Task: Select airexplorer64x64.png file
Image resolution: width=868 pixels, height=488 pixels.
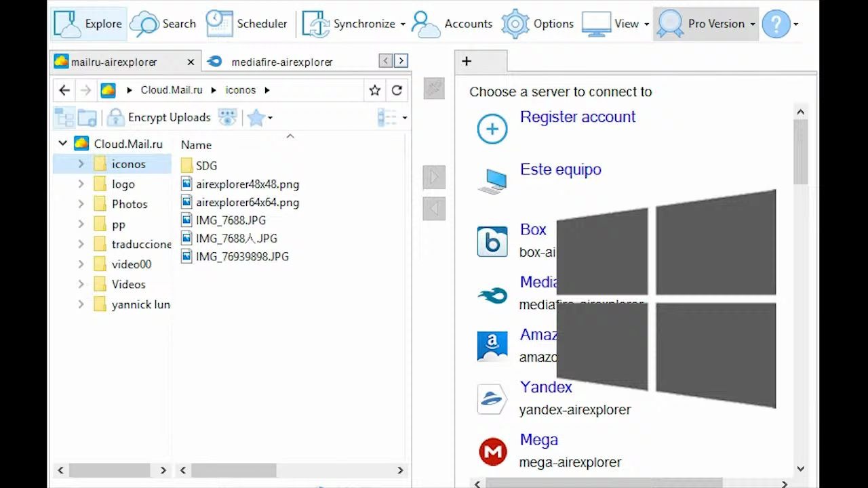Action: click(247, 203)
